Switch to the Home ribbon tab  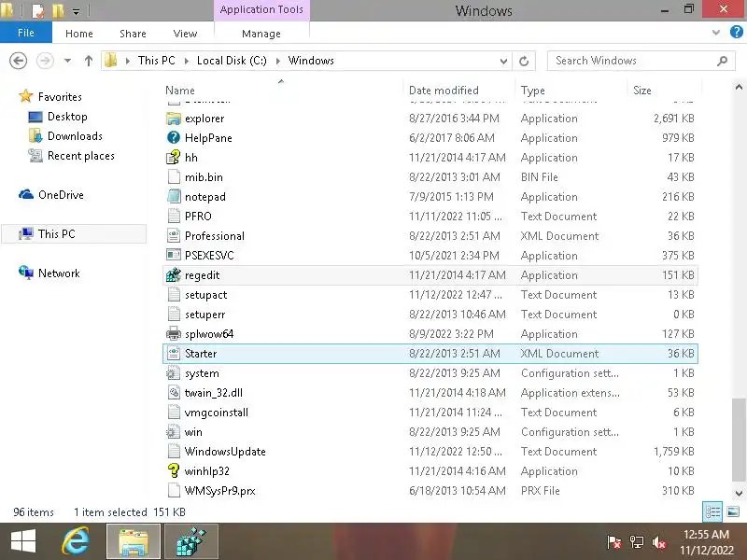pyautogui.click(x=79, y=34)
